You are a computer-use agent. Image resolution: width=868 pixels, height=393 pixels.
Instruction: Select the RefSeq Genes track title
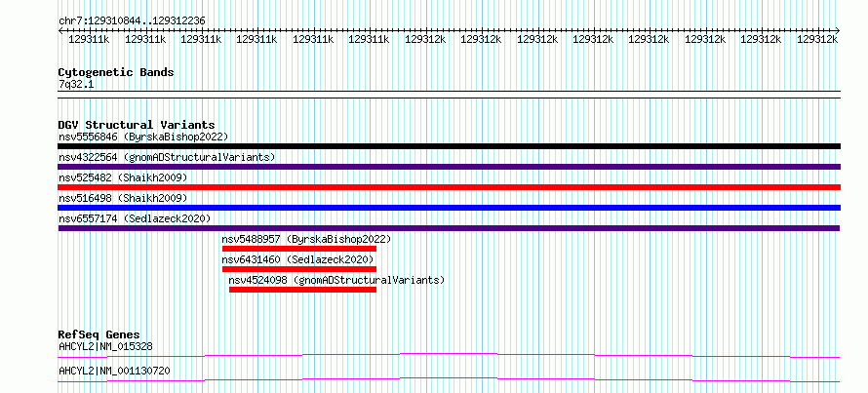point(99,334)
